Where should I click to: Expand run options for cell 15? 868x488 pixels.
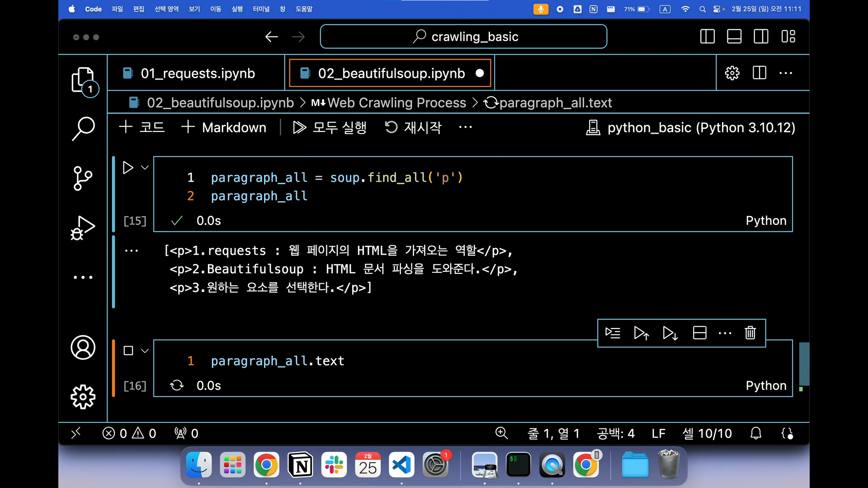coord(145,168)
